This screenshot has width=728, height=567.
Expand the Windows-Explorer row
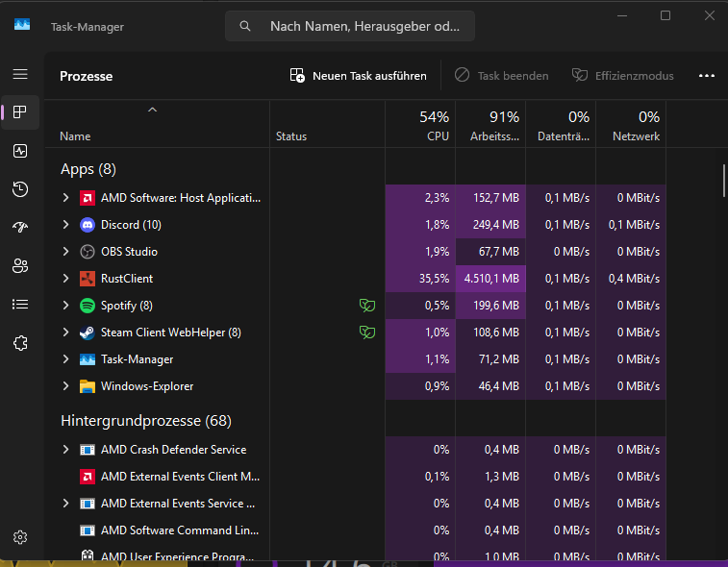tap(65, 386)
